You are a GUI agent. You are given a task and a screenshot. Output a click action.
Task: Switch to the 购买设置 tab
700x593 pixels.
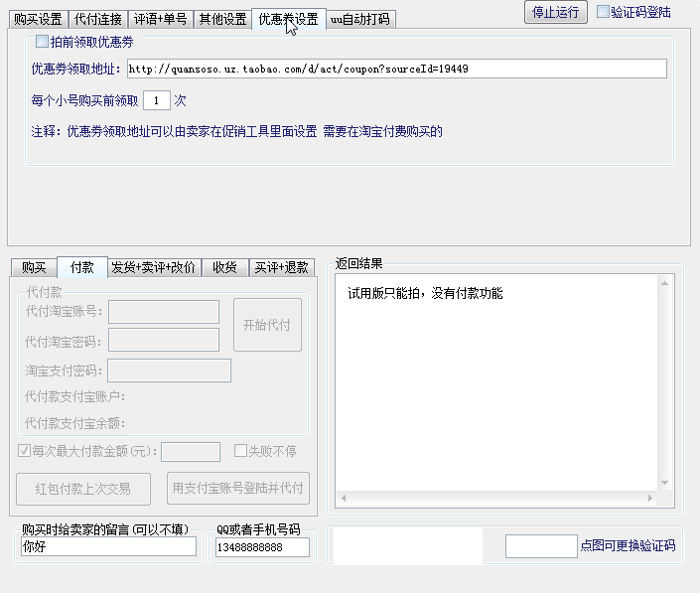[x=38, y=19]
